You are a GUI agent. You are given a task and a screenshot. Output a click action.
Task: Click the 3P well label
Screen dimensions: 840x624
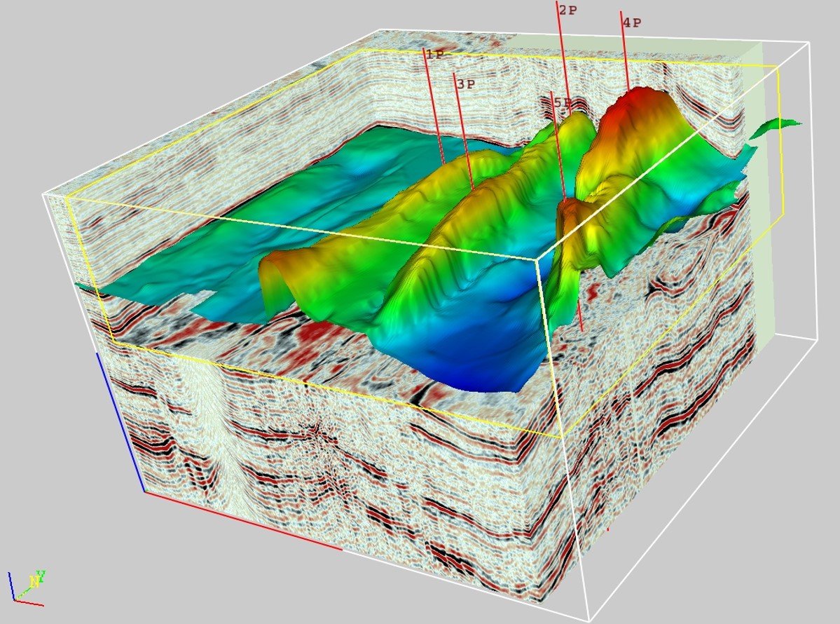tap(466, 84)
